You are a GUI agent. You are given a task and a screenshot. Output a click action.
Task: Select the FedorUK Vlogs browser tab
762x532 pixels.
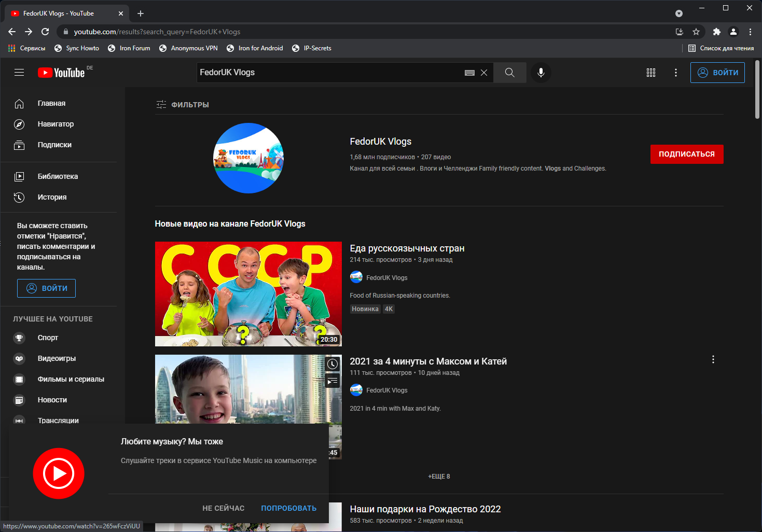(66, 13)
